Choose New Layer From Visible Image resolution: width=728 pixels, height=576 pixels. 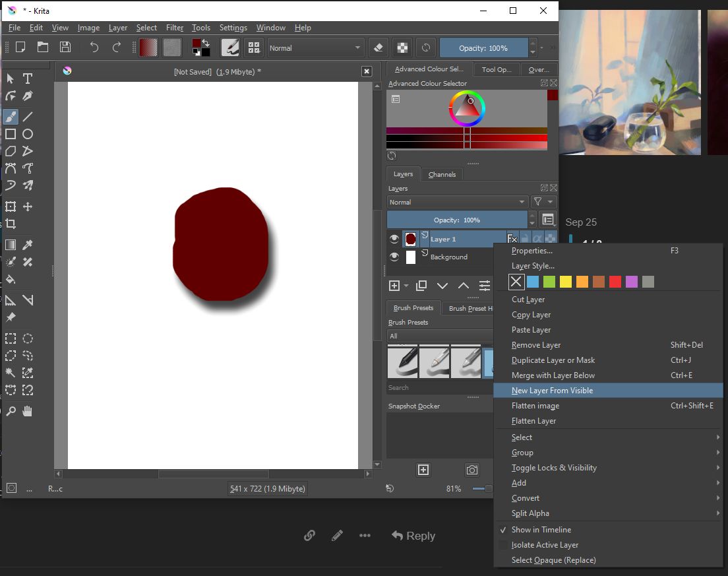click(552, 391)
